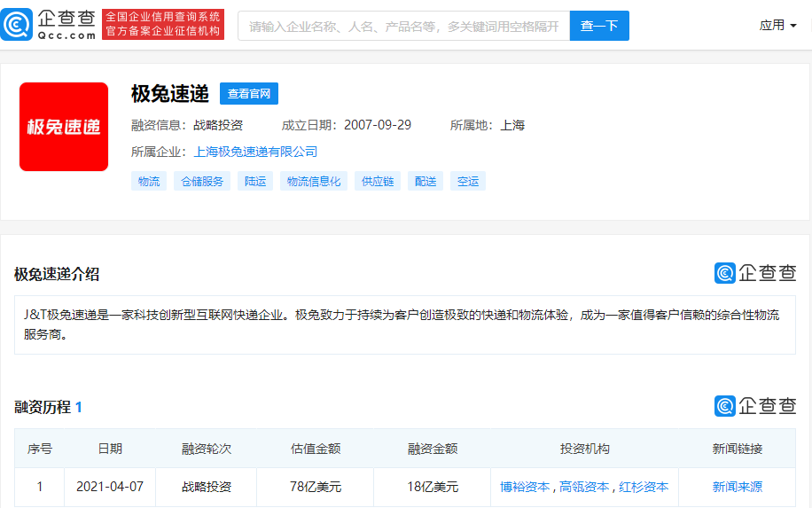Select the 陆运 tag
Viewport: 812px width, 508px height.
coord(255,181)
